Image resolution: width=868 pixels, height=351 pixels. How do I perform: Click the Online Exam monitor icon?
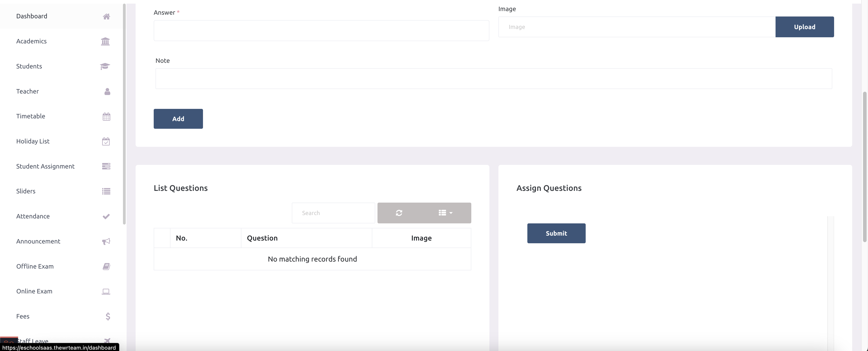[106, 291]
